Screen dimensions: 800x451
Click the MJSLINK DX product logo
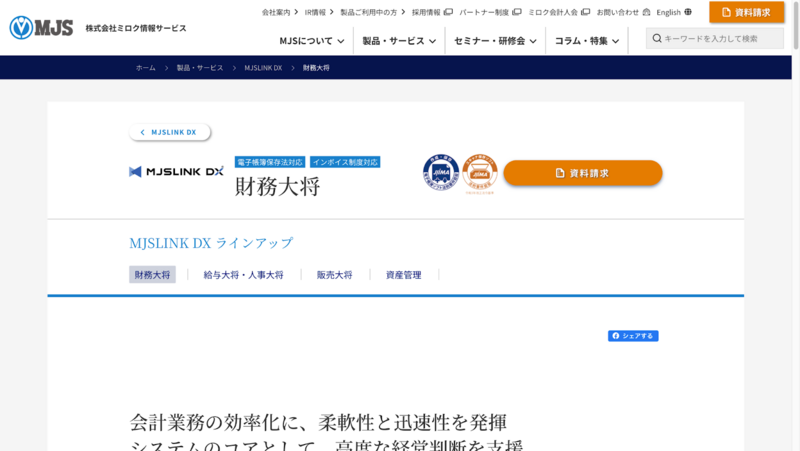click(x=177, y=171)
